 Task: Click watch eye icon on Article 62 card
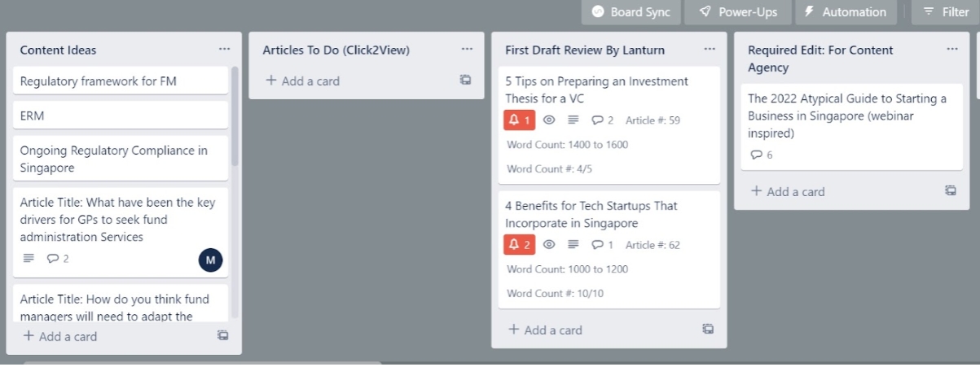pos(549,244)
